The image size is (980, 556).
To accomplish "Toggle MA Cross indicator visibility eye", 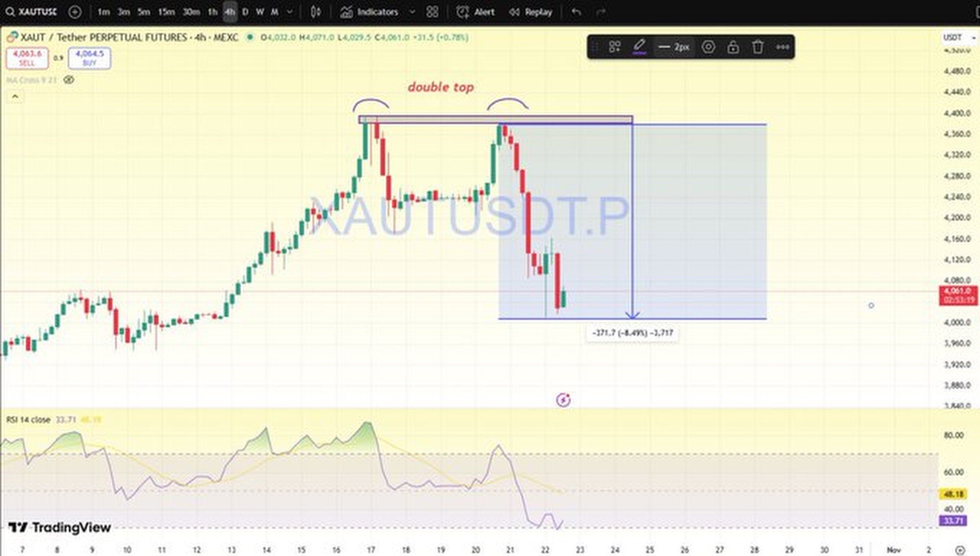I will click(69, 80).
